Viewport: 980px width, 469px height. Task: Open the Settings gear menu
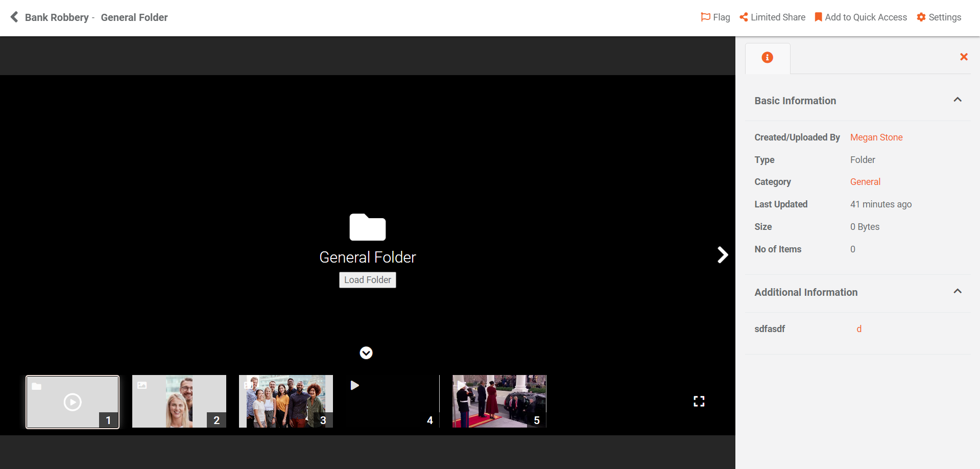point(939,17)
